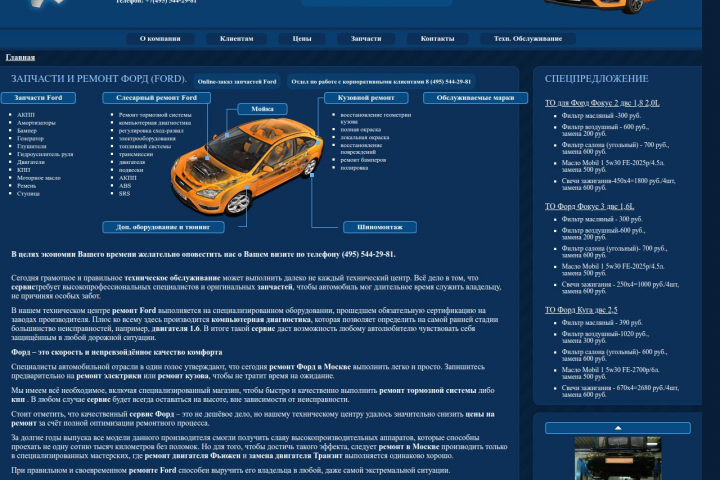Click the Гидроусилитель руля list item
The image size is (720, 480).
(x=45, y=154)
